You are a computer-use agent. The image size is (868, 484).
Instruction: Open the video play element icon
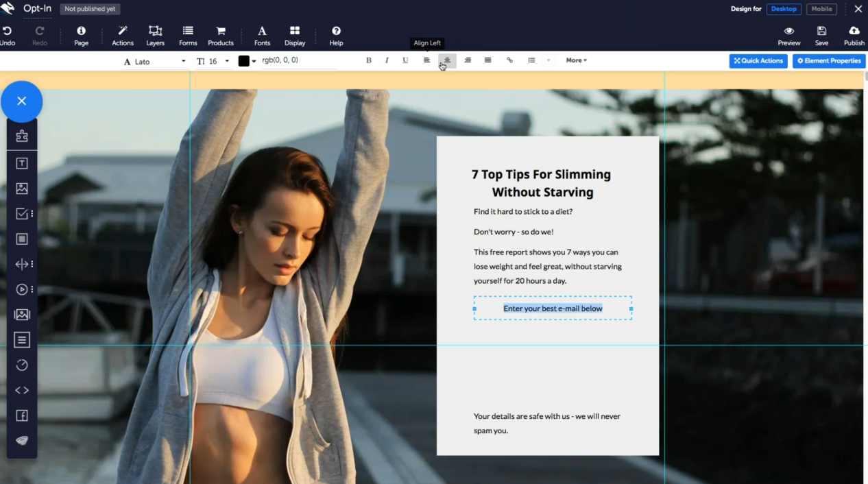coord(22,289)
